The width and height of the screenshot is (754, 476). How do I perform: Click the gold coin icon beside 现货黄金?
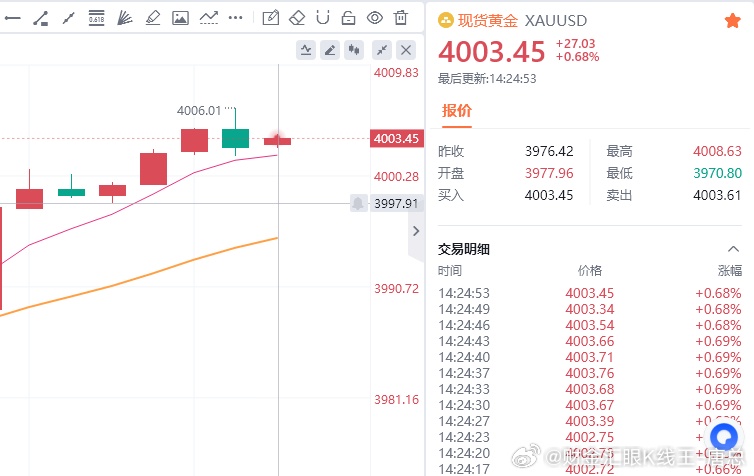(x=446, y=21)
